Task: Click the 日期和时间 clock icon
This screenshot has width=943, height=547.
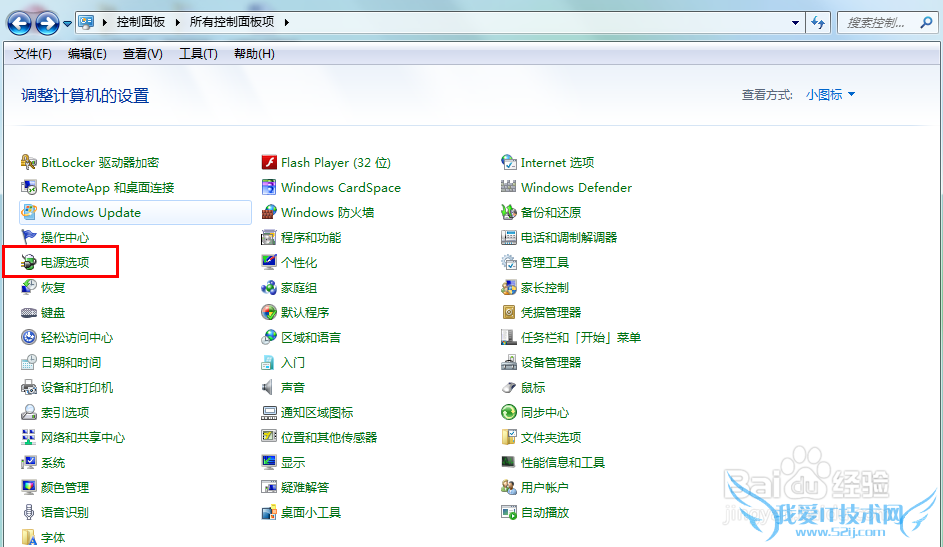Action: (28, 362)
